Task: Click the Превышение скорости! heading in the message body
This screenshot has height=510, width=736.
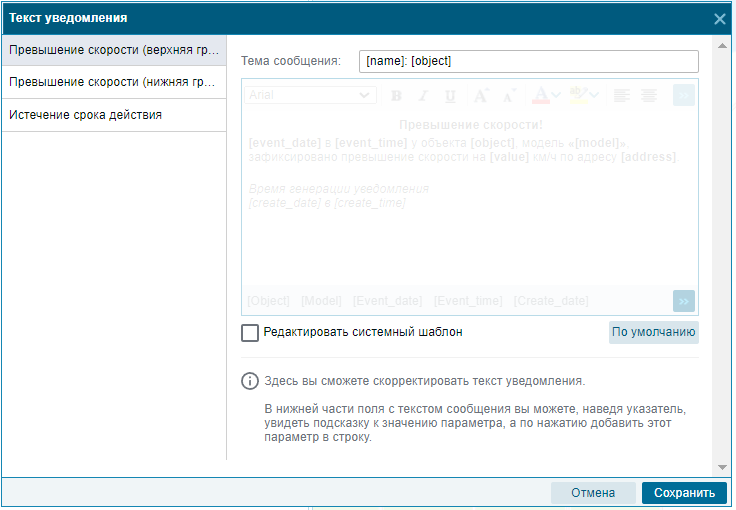Action: (x=471, y=125)
